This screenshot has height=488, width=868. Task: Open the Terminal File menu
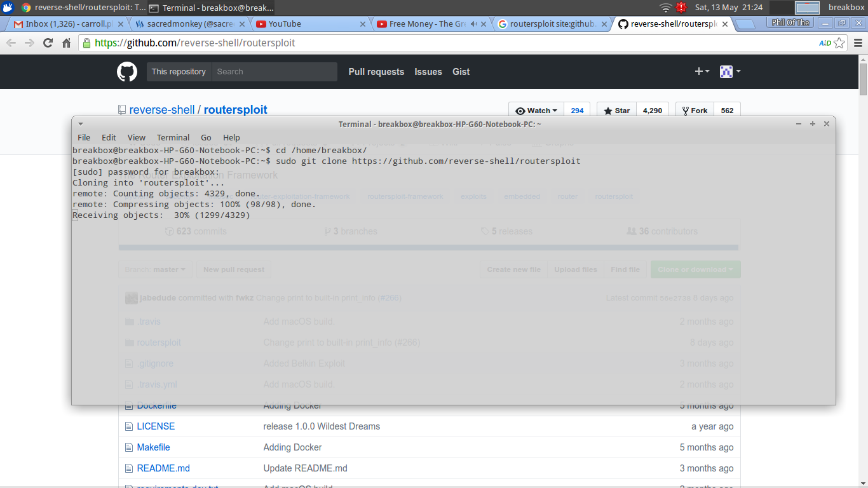(84, 137)
